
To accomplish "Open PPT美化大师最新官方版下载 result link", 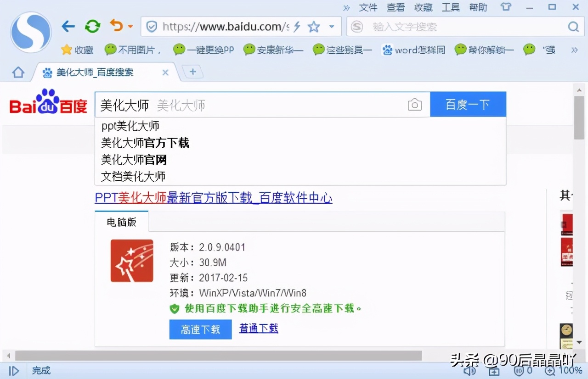I will [214, 198].
